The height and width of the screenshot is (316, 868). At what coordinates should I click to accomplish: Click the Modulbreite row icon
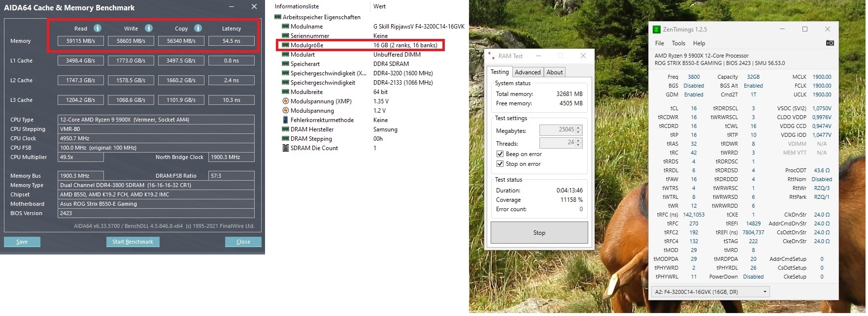[x=285, y=92]
